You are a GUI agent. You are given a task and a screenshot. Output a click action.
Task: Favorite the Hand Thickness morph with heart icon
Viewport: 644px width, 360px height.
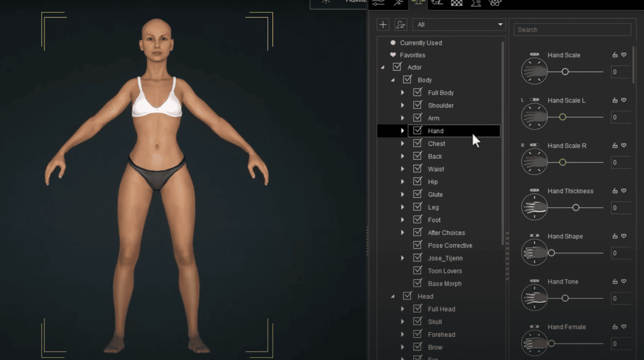click(x=624, y=191)
